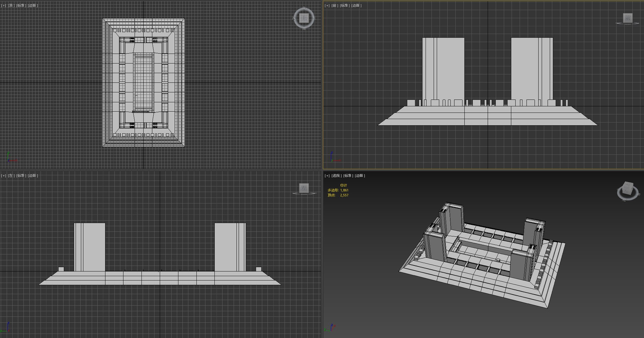Screen dimensions: 644x338
Task: Click the 总计 statistics header text
Action: [x=343, y=185]
